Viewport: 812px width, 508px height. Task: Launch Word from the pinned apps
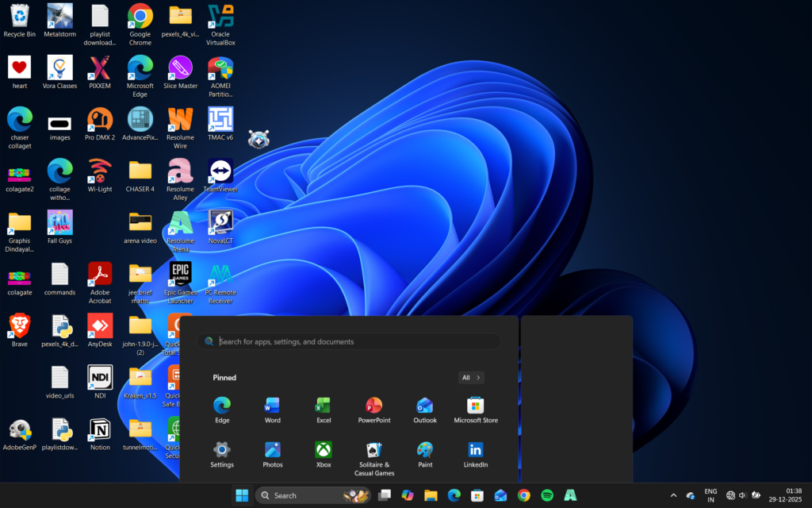pos(273,410)
